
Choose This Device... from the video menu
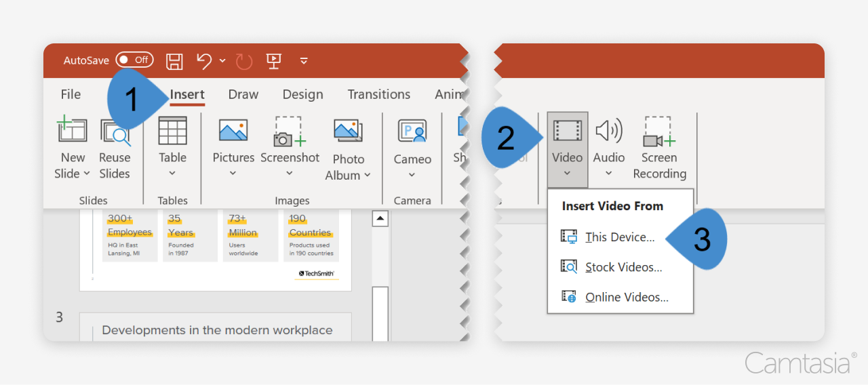pos(620,237)
